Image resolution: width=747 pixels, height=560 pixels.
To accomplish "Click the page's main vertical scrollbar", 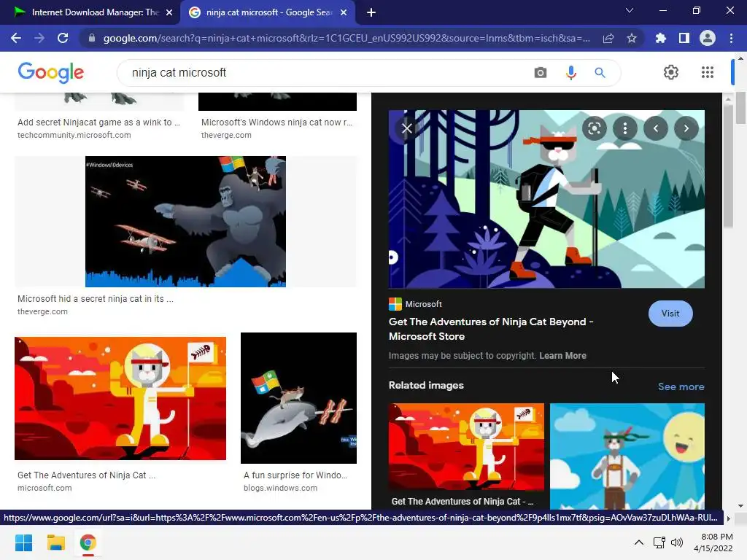I will [741, 109].
